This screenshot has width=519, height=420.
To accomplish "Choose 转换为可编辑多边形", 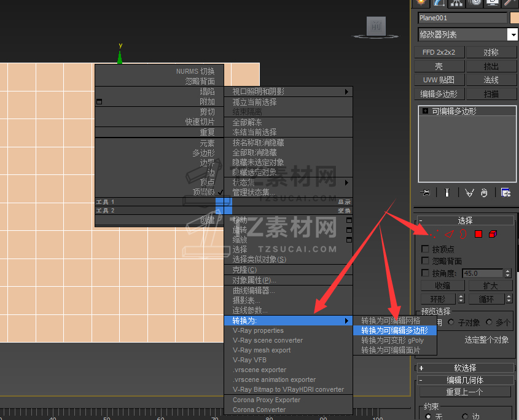I will pos(395,330).
